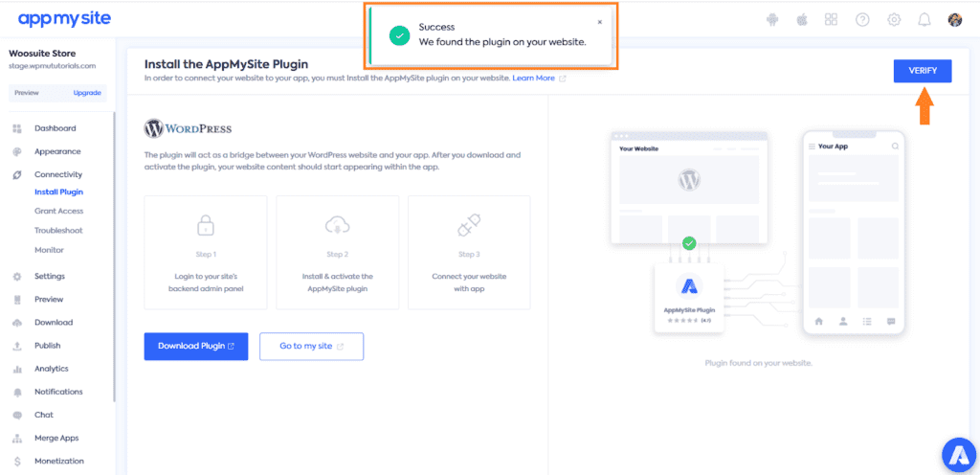The width and height of the screenshot is (980, 475).
Task: Open Dashboard in the sidebar
Action: [x=55, y=128]
